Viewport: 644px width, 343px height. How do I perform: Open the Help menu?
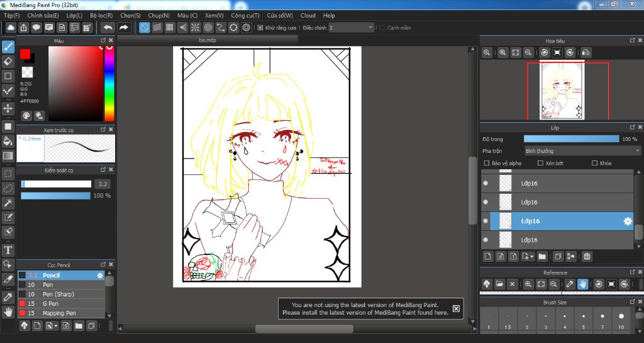(x=329, y=15)
